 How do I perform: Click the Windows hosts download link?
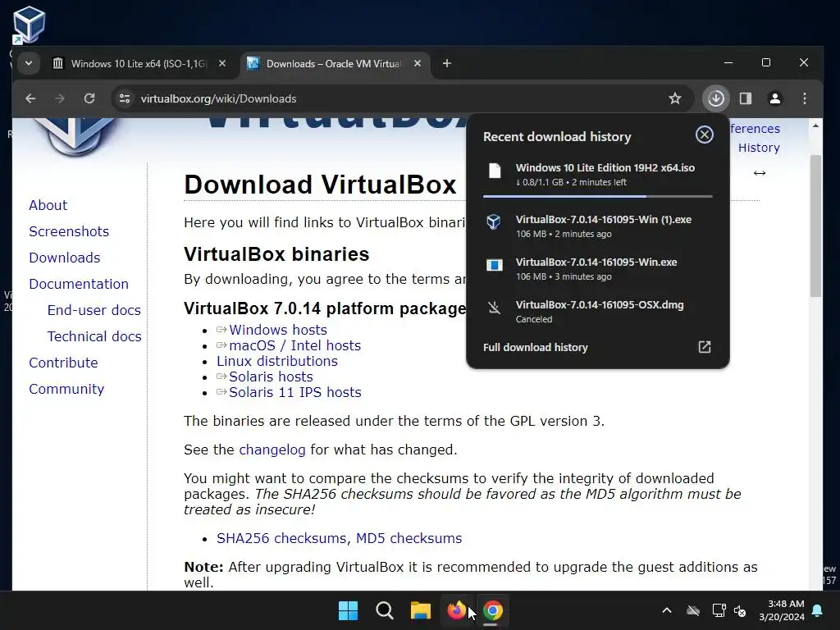[x=277, y=330]
